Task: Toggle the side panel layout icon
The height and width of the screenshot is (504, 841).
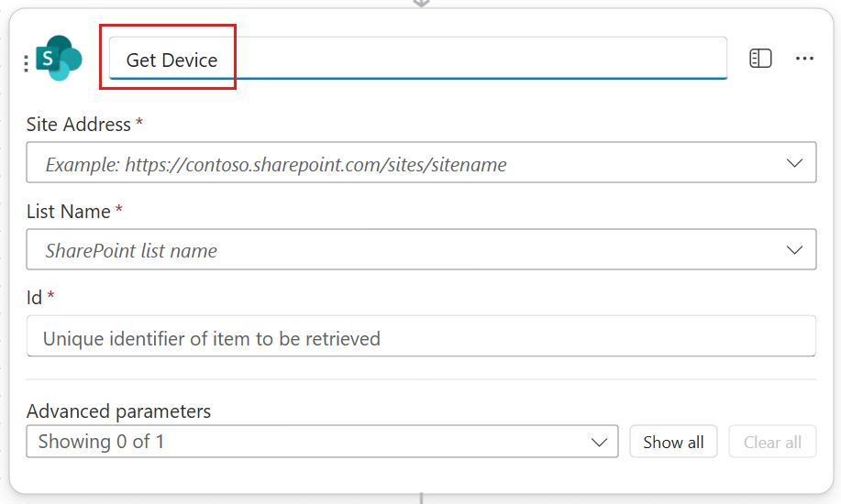Action: point(760,59)
